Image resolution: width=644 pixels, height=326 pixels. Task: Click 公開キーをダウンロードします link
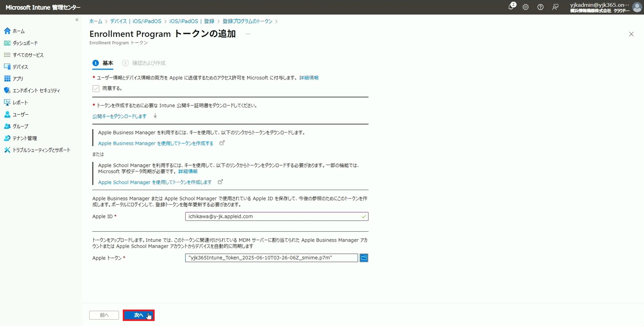click(119, 116)
